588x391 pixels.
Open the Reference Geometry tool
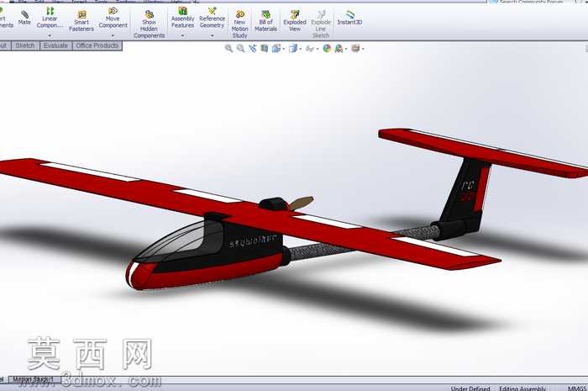tap(212, 18)
